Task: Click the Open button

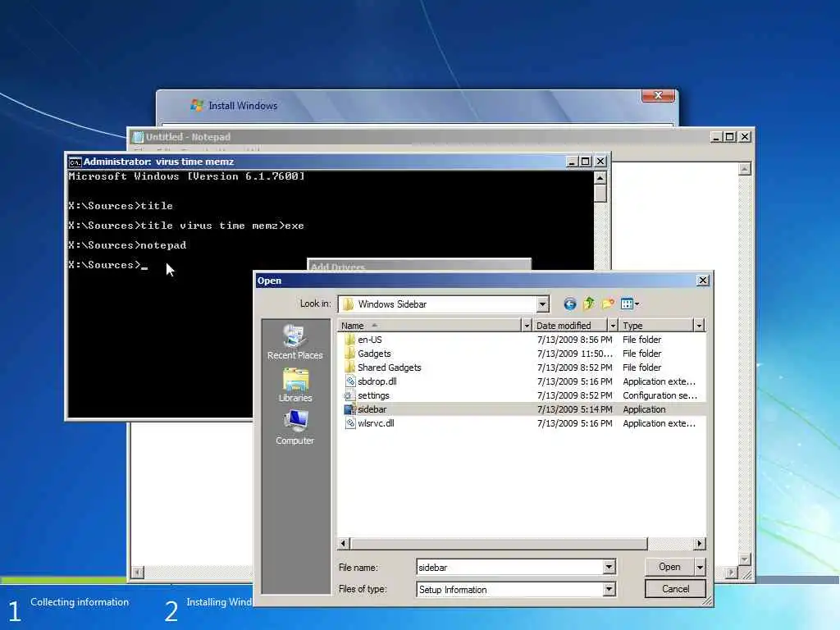Action: [669, 567]
